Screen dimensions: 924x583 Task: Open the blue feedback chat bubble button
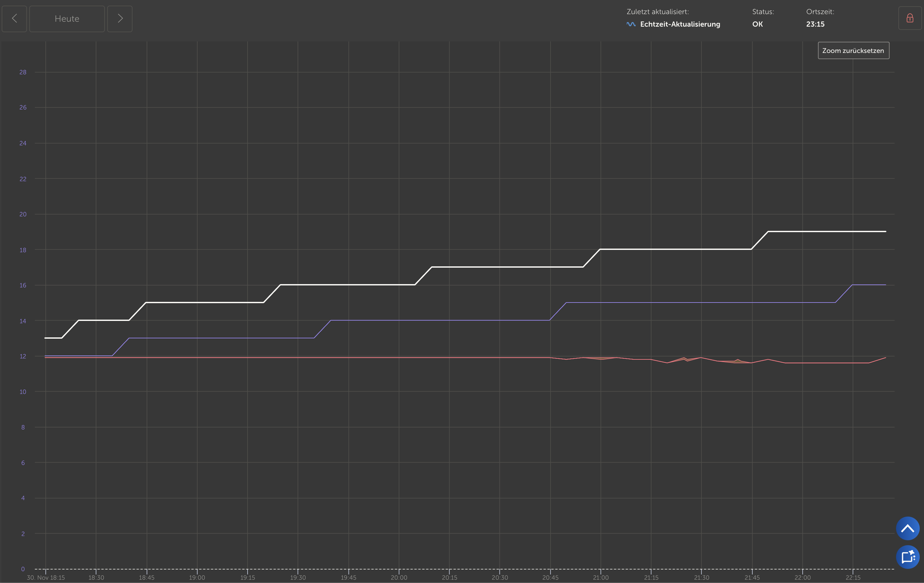tap(908, 557)
